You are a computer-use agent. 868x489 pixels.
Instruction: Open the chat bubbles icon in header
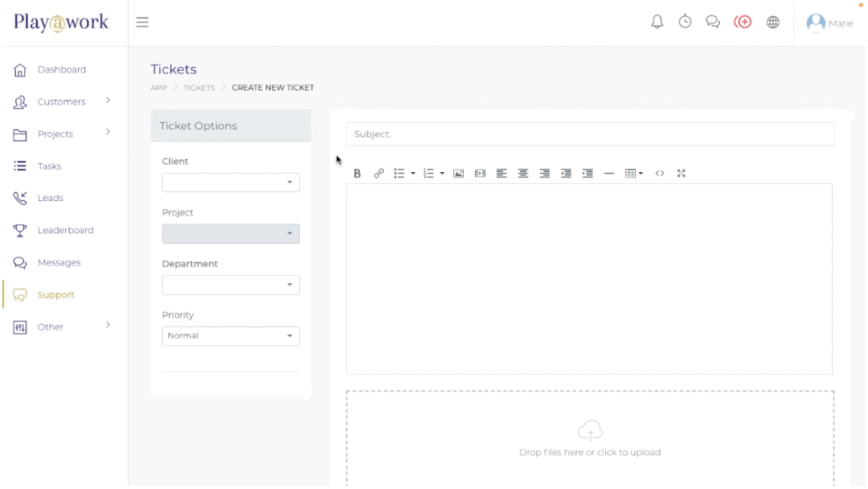click(713, 23)
